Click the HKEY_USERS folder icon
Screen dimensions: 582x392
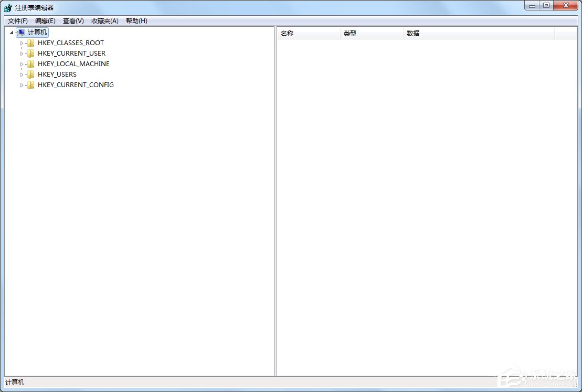(x=30, y=74)
